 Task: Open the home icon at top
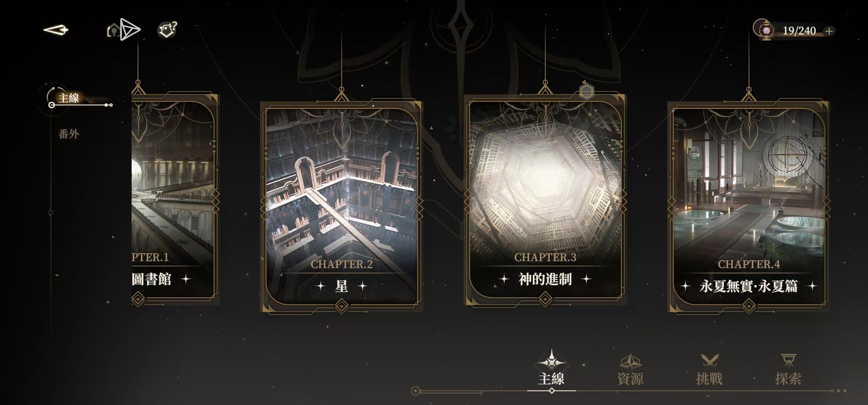(114, 30)
